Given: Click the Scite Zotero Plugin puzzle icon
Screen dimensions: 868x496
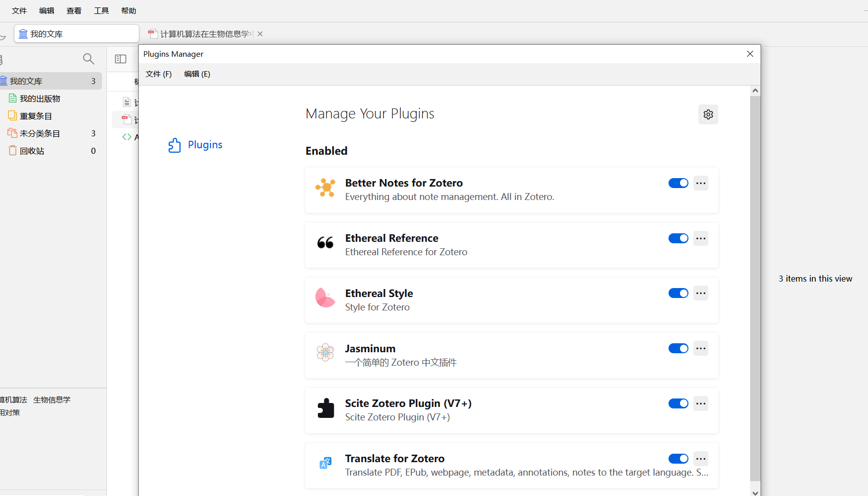Looking at the screenshot, I should [325, 408].
